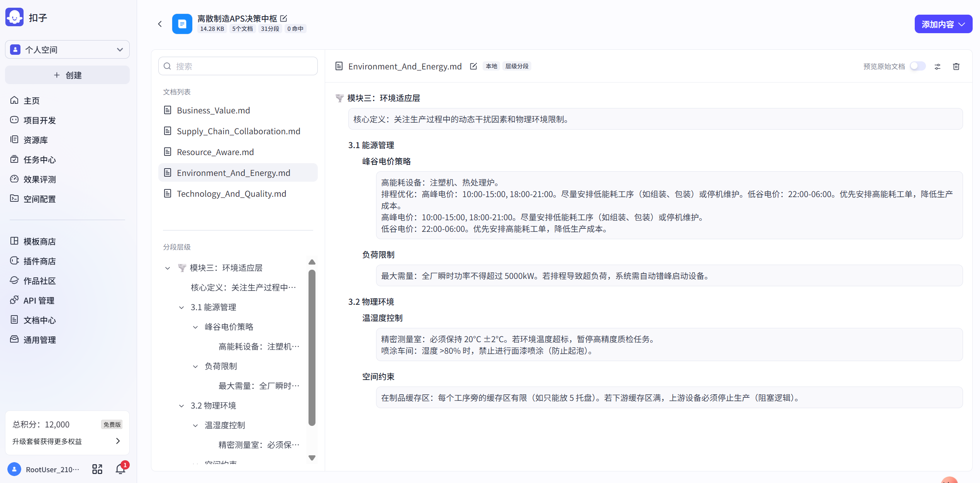
Task: Select tree item 最大需量：全厂瞬时…
Action: pyautogui.click(x=259, y=386)
